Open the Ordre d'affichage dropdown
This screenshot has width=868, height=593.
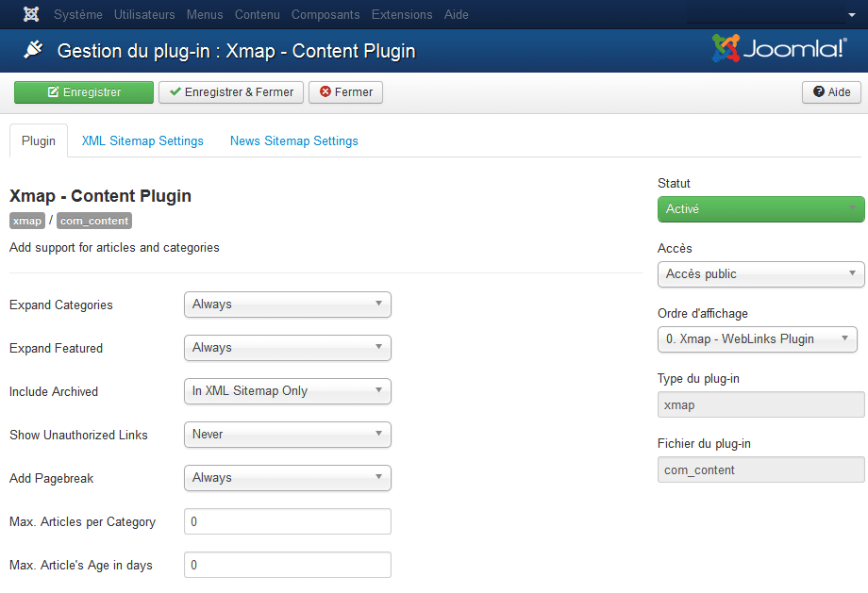coord(757,339)
